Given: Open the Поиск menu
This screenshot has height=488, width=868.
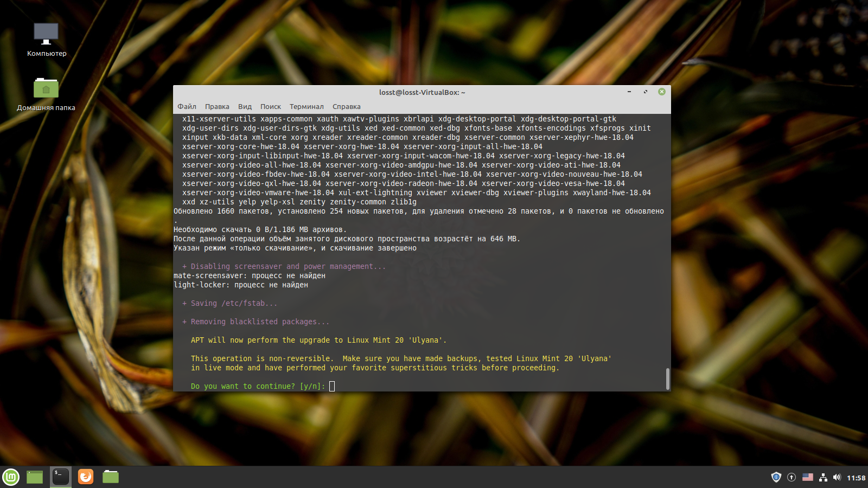Looking at the screenshot, I should (x=271, y=106).
